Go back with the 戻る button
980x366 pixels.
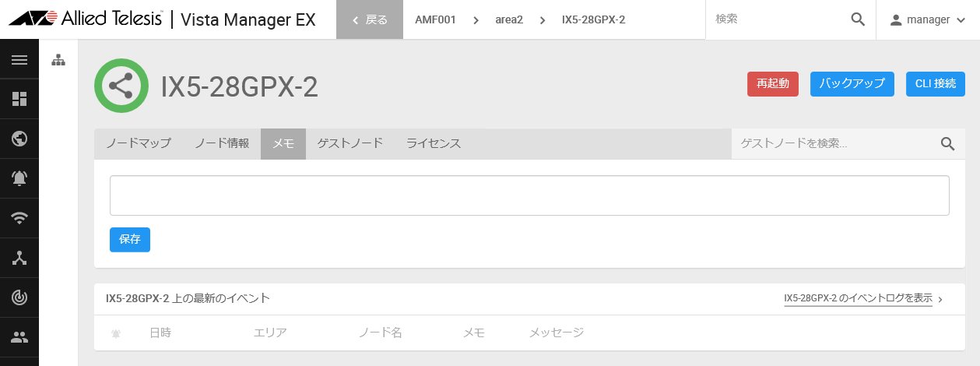(370, 19)
